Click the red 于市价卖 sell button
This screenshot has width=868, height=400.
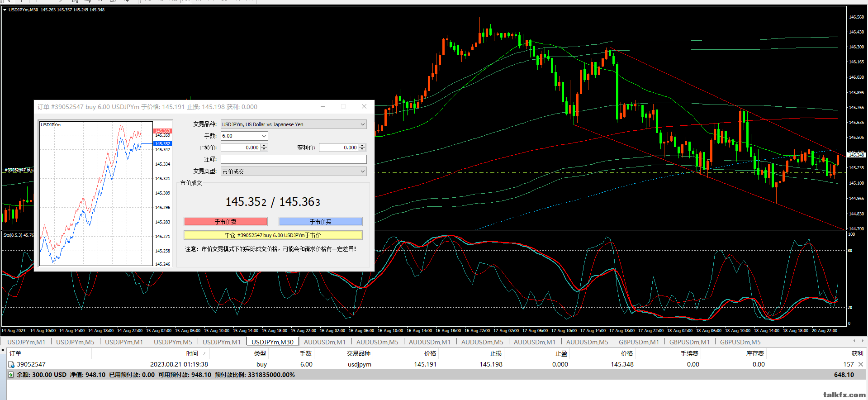pos(226,222)
